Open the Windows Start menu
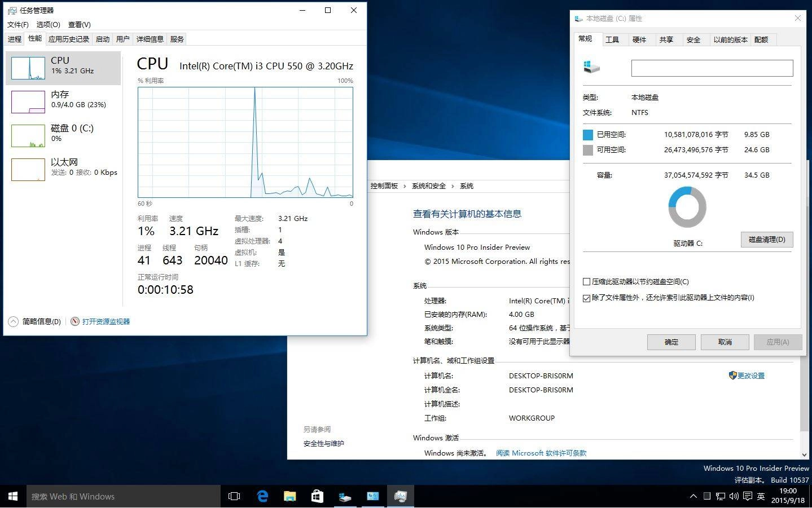This screenshot has height=508, width=812. click(x=13, y=496)
